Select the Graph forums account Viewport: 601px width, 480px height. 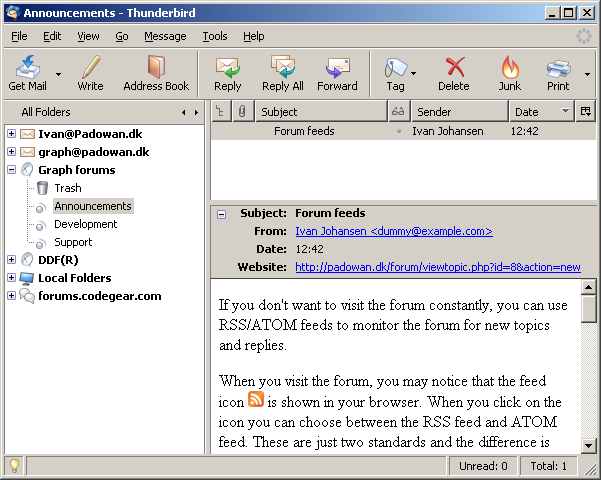pyautogui.click(x=77, y=170)
